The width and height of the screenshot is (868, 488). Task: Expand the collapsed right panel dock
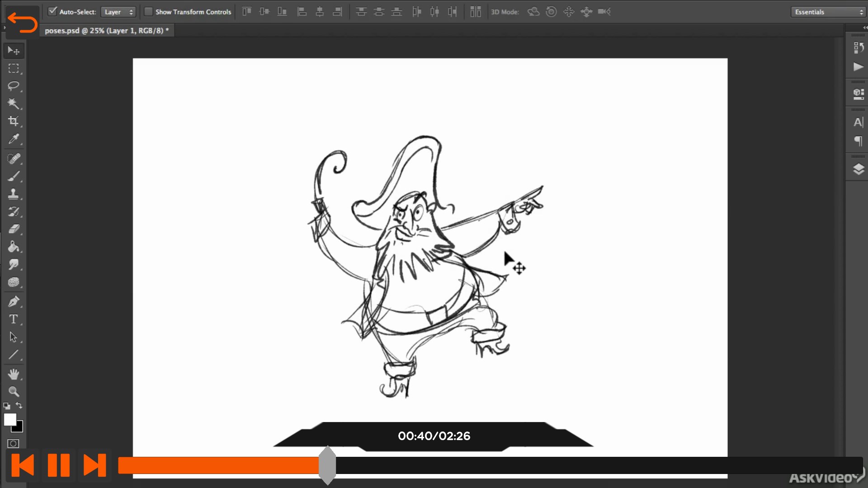point(865,28)
